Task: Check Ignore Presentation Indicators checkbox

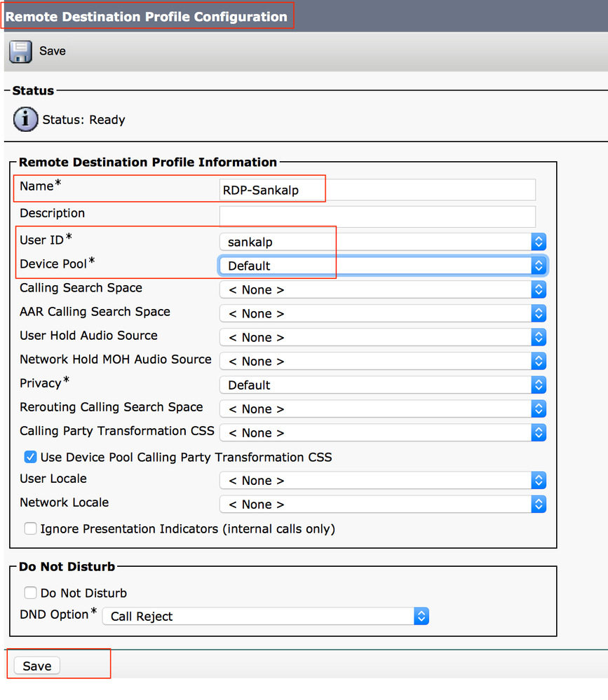Action: (30, 528)
